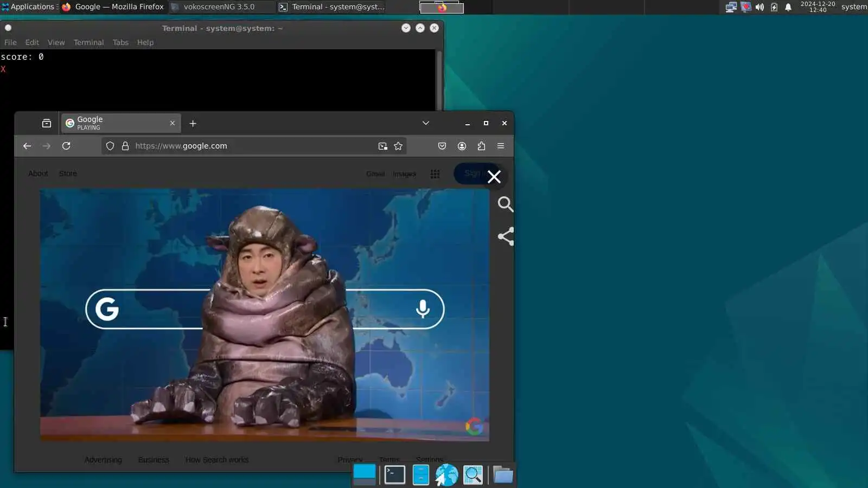Launch the web browser globe dock icon

pos(446,475)
